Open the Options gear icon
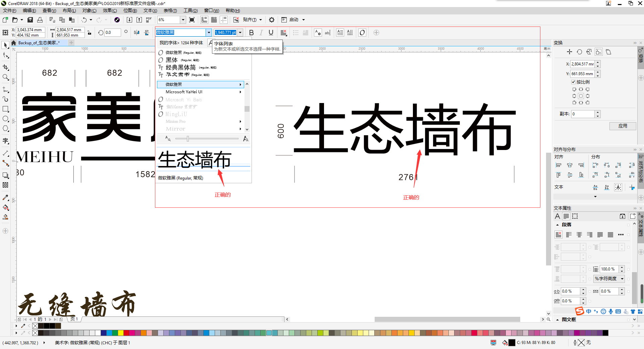Image resolution: width=644 pixels, height=349 pixels. 272,20
